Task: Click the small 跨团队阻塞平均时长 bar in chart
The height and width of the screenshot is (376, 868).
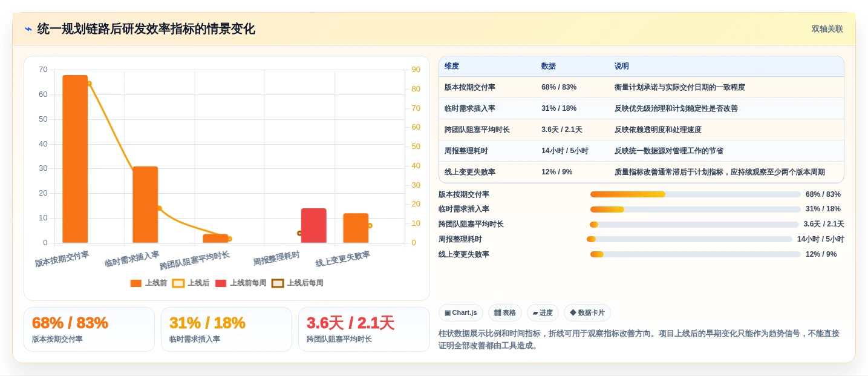Action: point(215,239)
